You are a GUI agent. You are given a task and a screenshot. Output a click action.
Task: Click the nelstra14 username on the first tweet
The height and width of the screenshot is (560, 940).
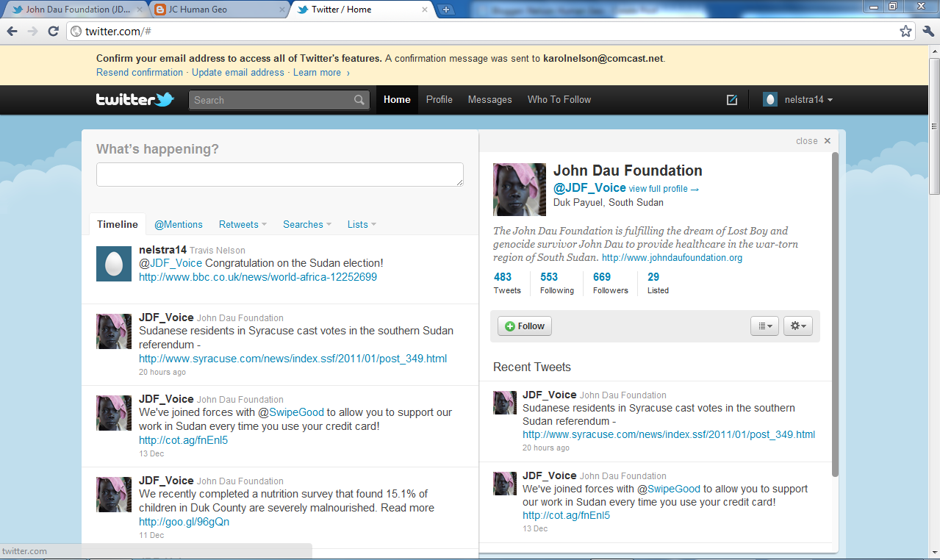tap(162, 250)
